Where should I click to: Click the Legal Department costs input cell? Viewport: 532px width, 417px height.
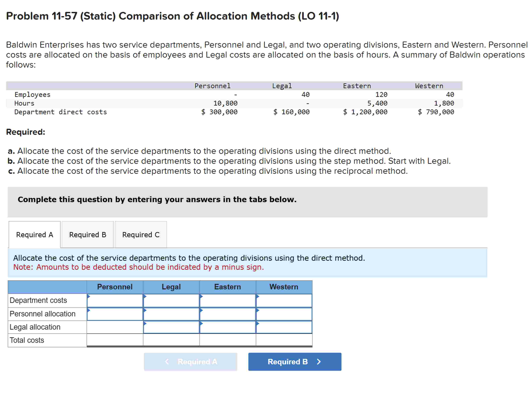(x=171, y=300)
